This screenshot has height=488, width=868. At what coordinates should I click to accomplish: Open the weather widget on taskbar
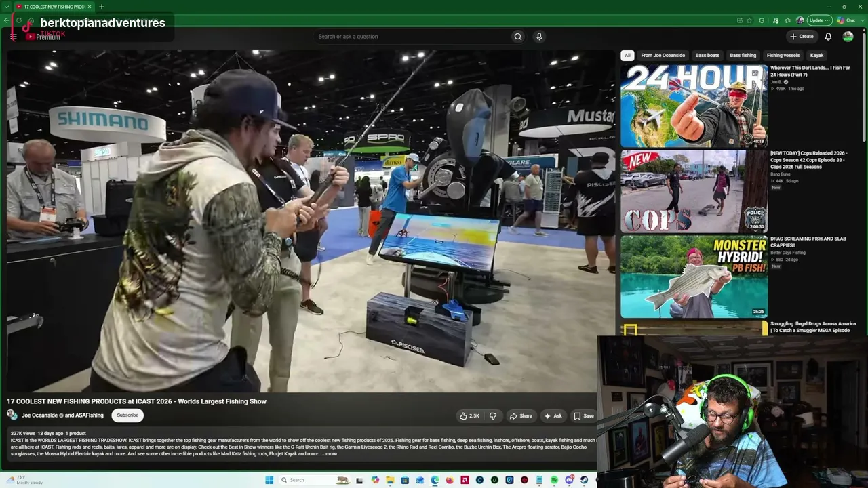[x=24, y=480]
